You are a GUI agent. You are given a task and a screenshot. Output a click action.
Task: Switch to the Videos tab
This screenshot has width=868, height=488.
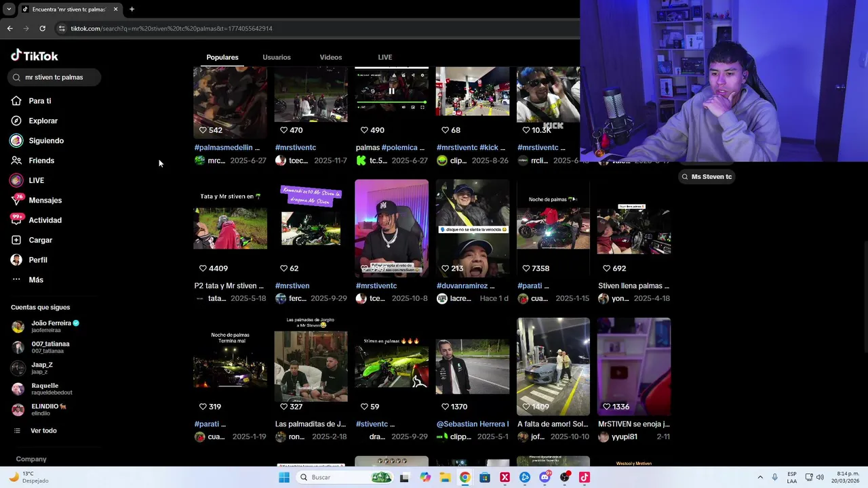click(331, 57)
